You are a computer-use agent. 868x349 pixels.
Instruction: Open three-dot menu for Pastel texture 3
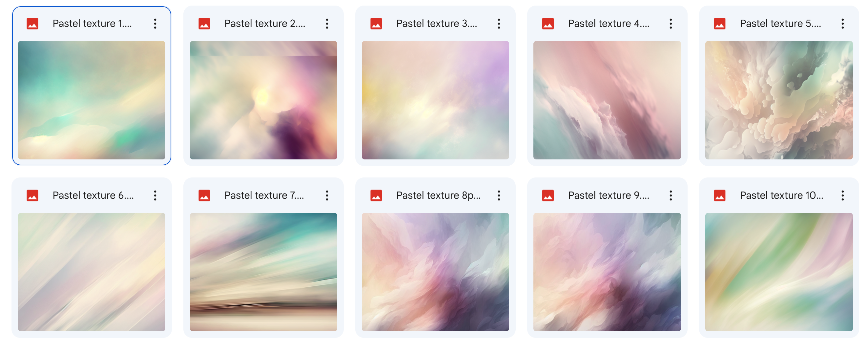[499, 24]
